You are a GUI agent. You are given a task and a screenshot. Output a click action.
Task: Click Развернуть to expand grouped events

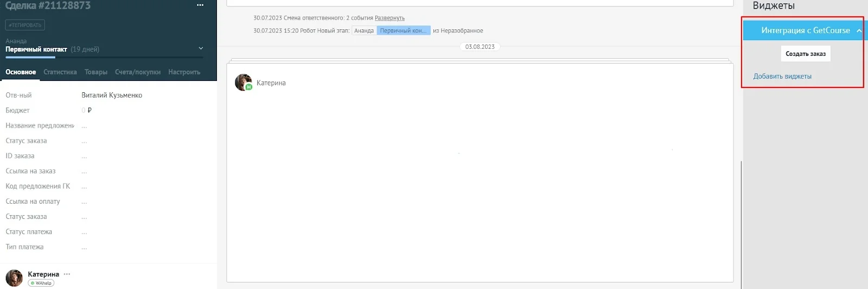[x=390, y=18]
